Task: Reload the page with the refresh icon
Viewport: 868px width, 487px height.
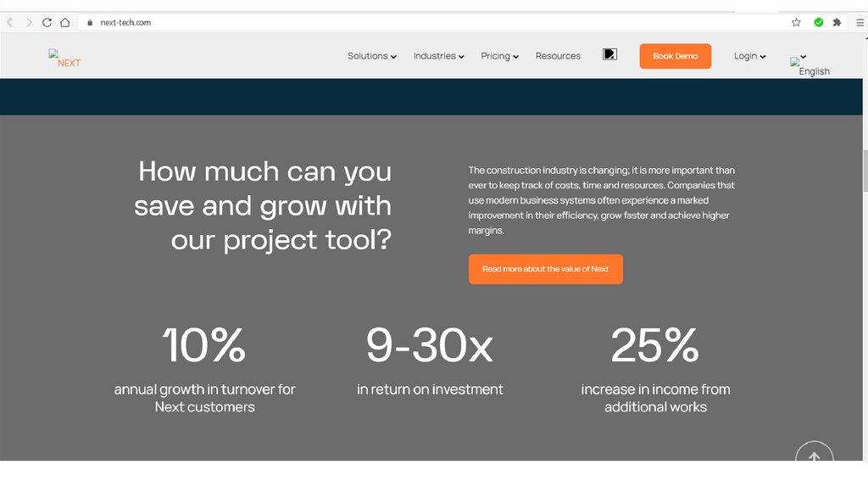Action: [47, 23]
